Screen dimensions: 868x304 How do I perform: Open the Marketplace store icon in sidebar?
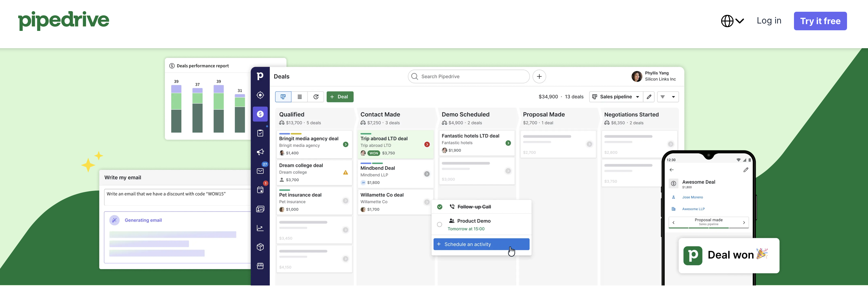point(260,266)
